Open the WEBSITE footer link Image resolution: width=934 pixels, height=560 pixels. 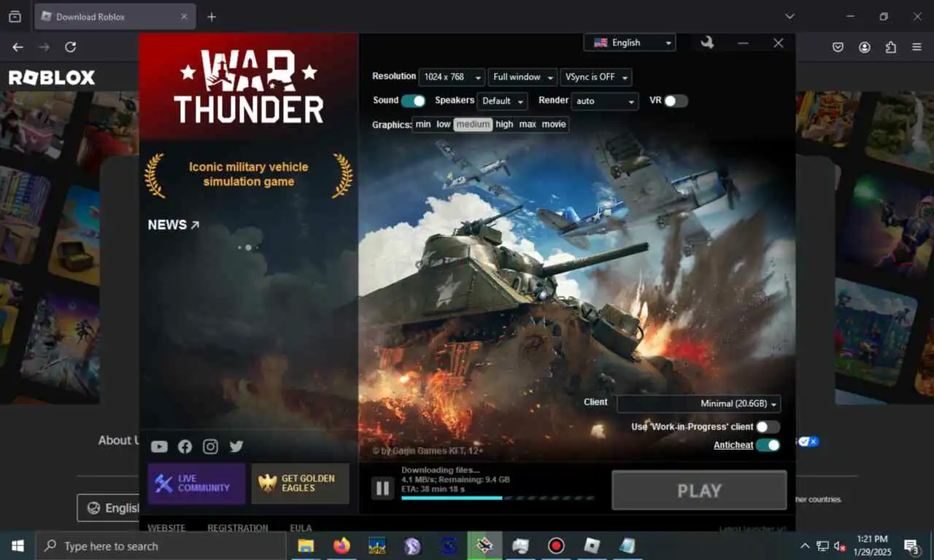coord(166,528)
